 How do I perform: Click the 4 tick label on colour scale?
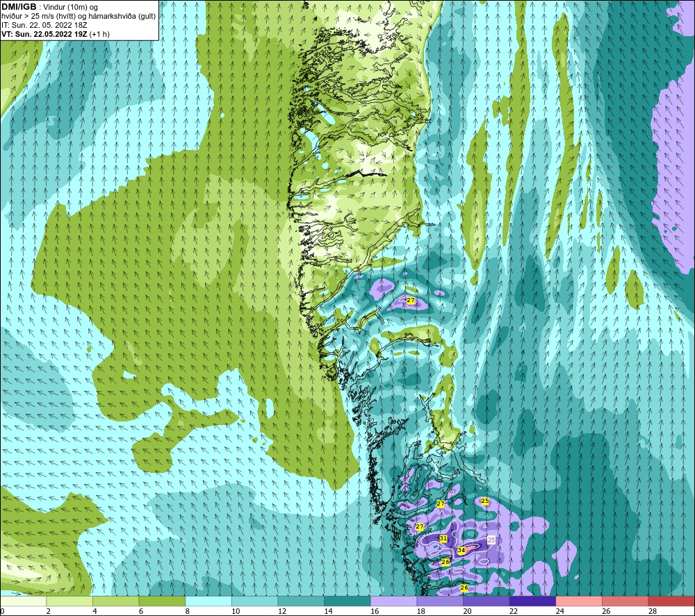95,611
